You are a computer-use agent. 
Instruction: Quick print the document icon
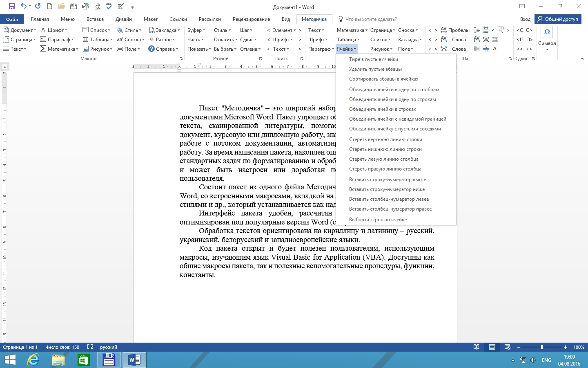tap(85, 7)
